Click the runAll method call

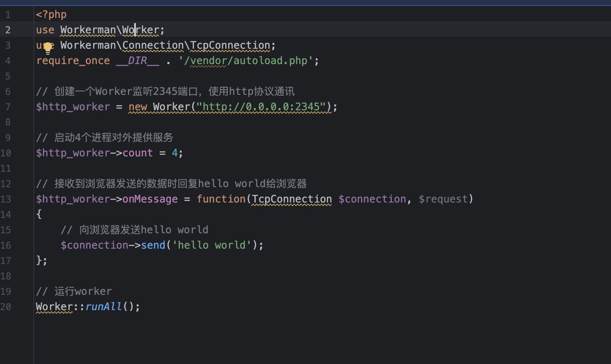pyautogui.click(x=103, y=307)
